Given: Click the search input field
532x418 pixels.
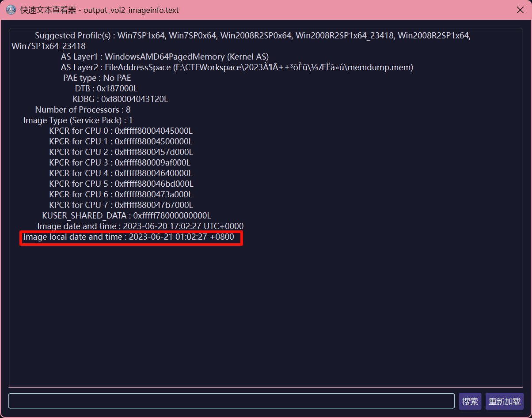Looking at the screenshot, I should coord(232,401).
